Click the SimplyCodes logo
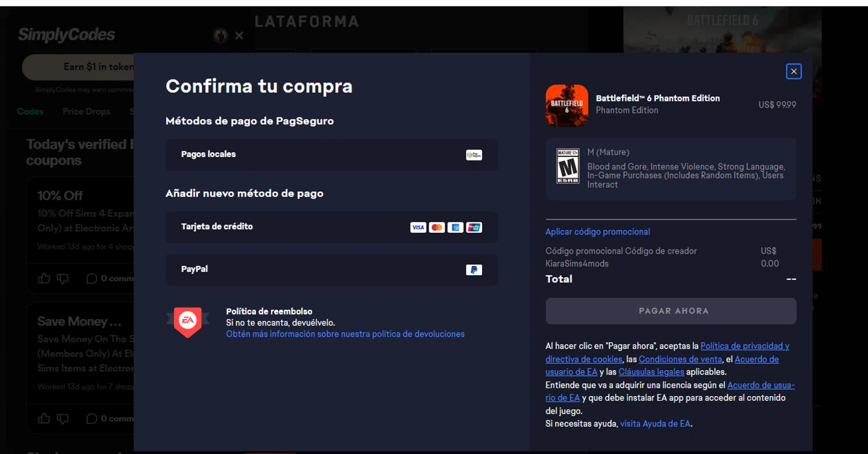 [x=67, y=35]
